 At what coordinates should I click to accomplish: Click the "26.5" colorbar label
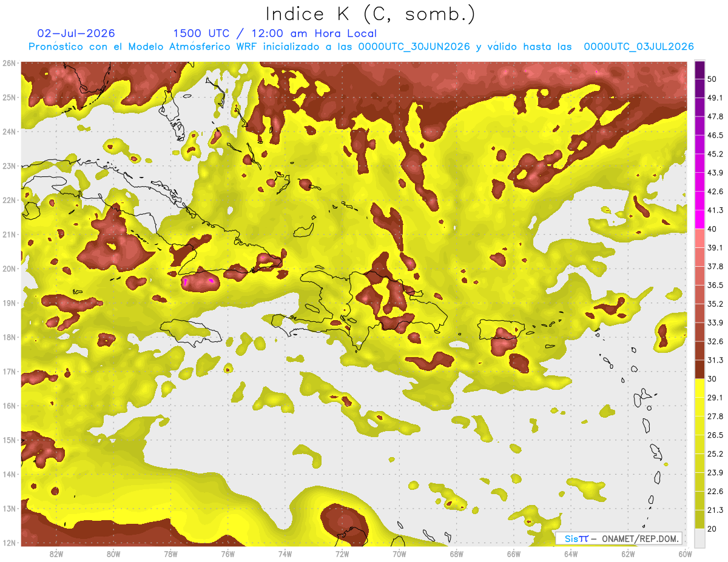715,435
